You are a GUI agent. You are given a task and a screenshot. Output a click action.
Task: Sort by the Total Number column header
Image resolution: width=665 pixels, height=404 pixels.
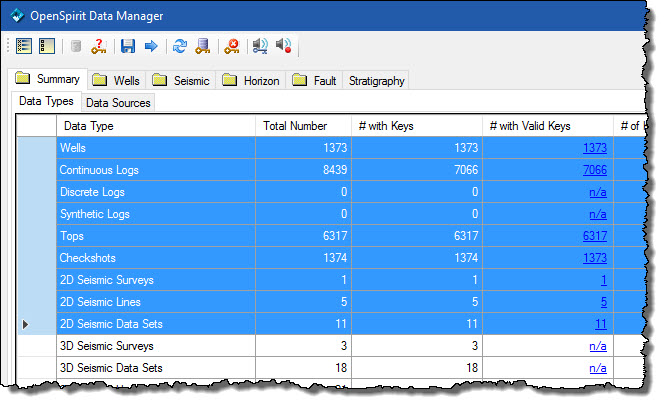304,126
